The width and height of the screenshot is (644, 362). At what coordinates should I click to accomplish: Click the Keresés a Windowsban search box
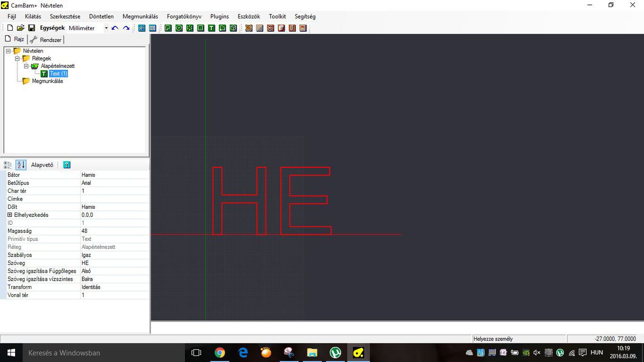pyautogui.click(x=104, y=352)
